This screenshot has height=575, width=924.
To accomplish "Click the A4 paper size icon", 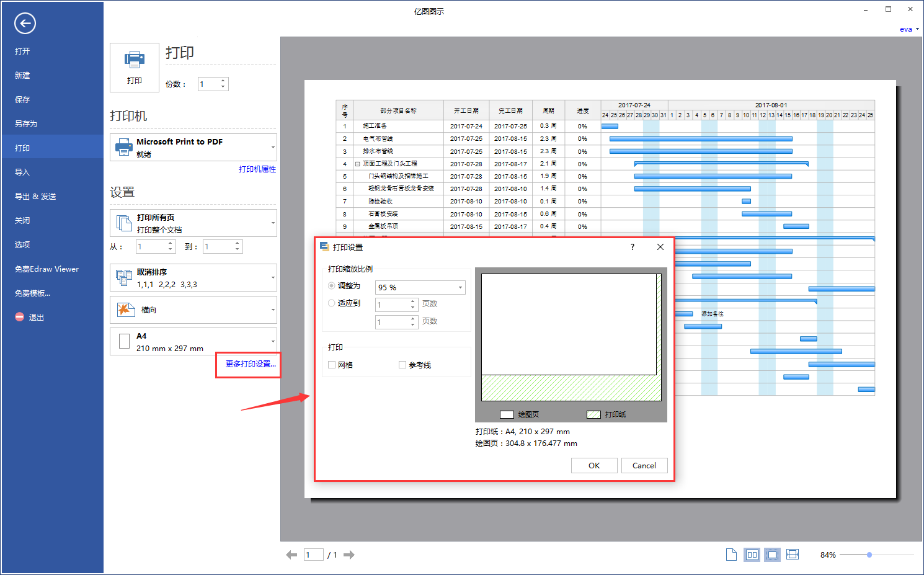I will (x=124, y=341).
